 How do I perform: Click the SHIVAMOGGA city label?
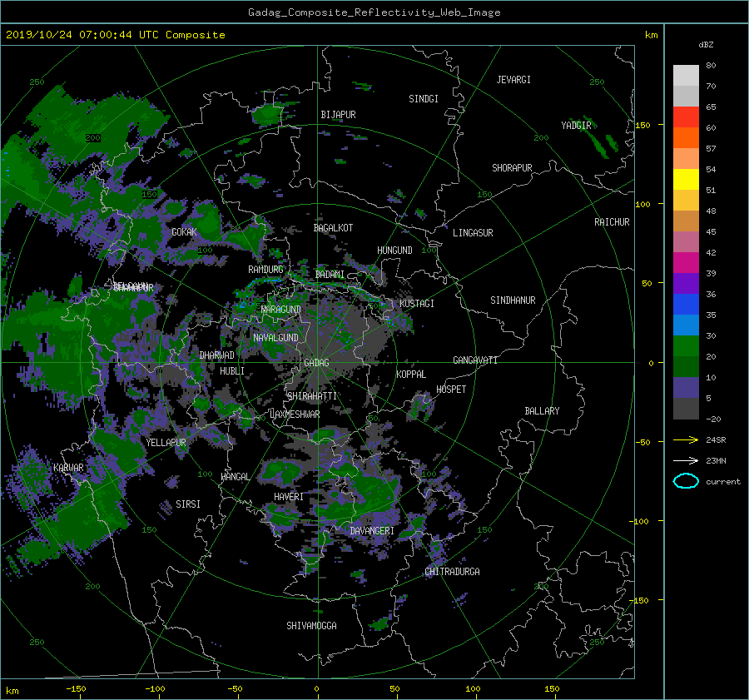coord(311,626)
